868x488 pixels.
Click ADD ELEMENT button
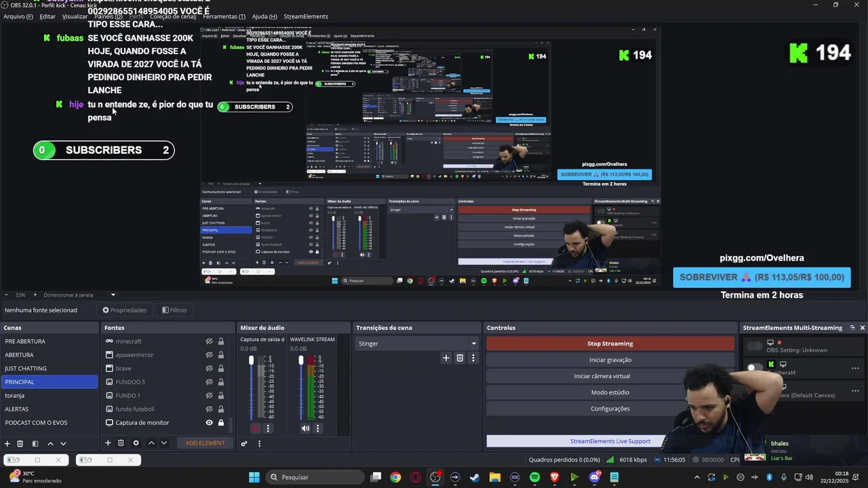[205, 443]
